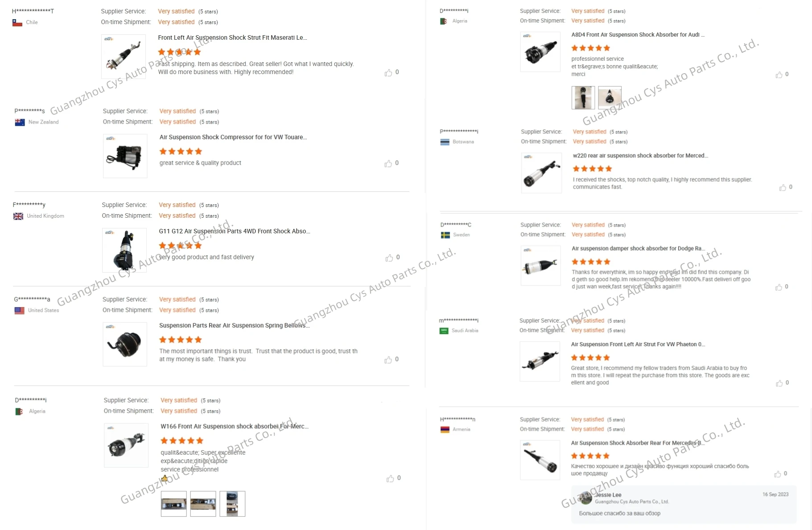The width and height of the screenshot is (812, 530).
Task: Thumbs-up the United States spring bellows review
Action: tap(388, 360)
